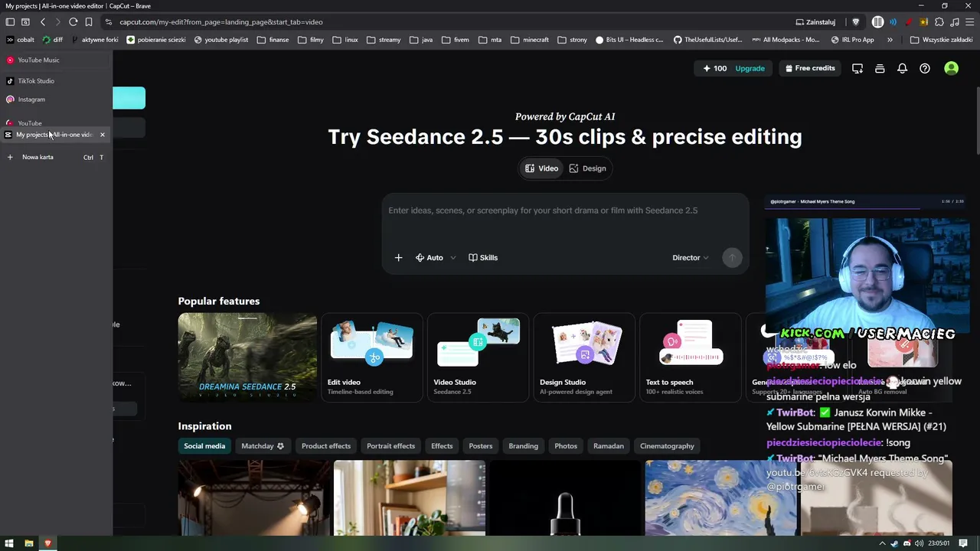Open CapCut notifications bell
This screenshot has width=980, height=551.
coord(903,68)
